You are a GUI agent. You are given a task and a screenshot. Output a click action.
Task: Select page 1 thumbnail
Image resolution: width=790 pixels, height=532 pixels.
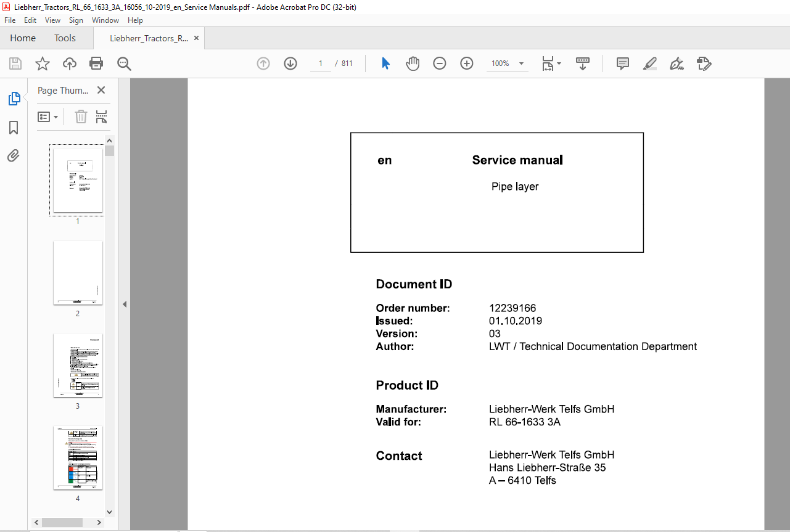pyautogui.click(x=78, y=180)
